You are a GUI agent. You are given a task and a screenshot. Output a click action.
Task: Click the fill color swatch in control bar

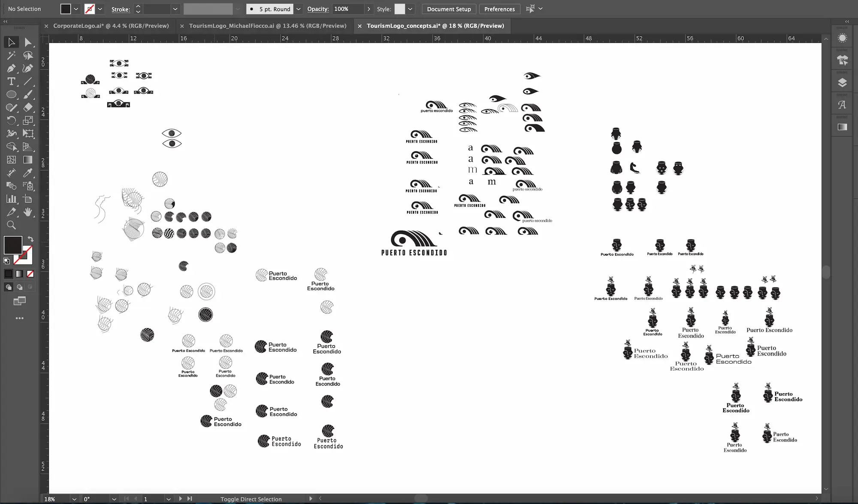(66, 9)
